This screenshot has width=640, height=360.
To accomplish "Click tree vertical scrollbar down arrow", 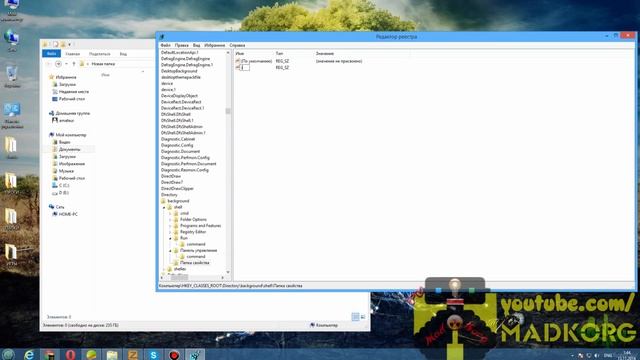I will [228, 272].
